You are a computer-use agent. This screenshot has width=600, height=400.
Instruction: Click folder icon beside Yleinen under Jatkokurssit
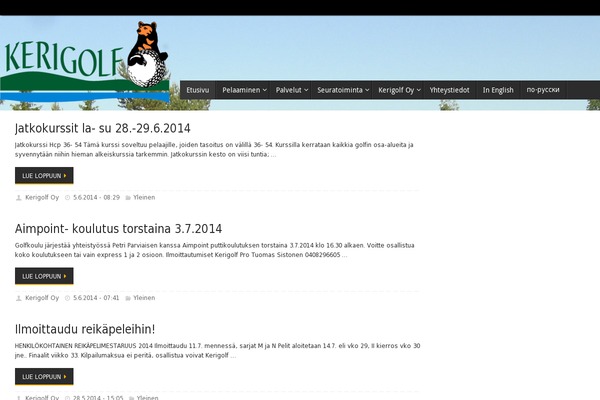pyautogui.click(x=128, y=198)
